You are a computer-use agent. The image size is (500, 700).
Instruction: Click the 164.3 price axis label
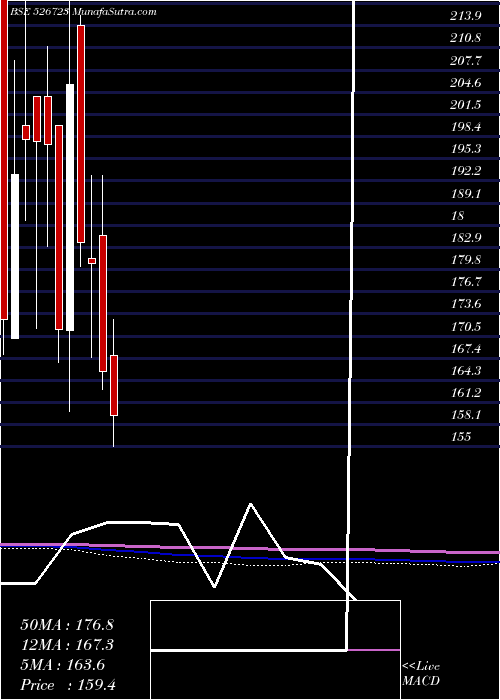[x=466, y=371]
